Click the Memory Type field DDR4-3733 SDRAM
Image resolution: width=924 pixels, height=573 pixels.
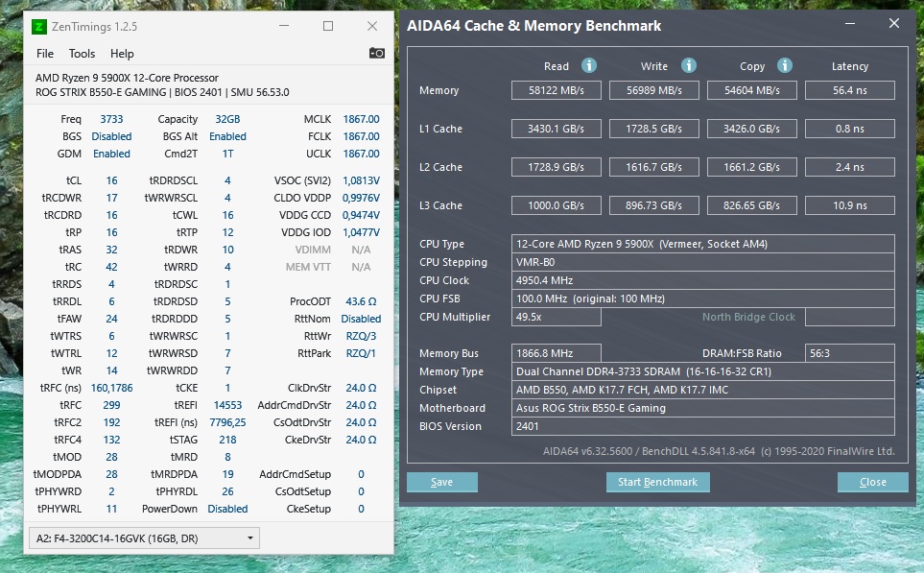(x=703, y=372)
